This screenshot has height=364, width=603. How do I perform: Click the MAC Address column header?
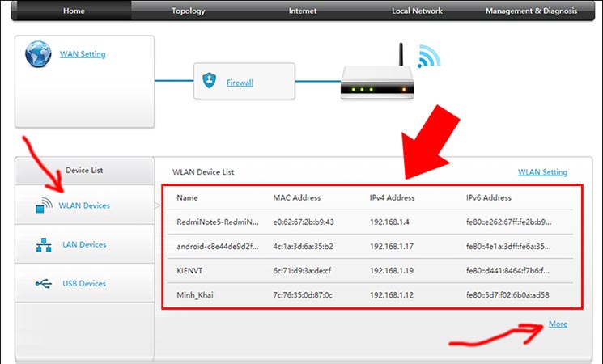pyautogui.click(x=297, y=197)
